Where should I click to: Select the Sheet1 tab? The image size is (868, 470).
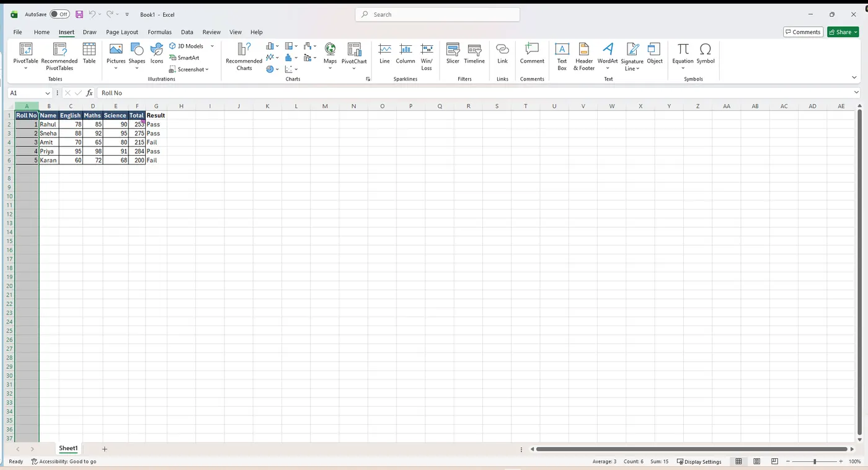tap(68, 448)
